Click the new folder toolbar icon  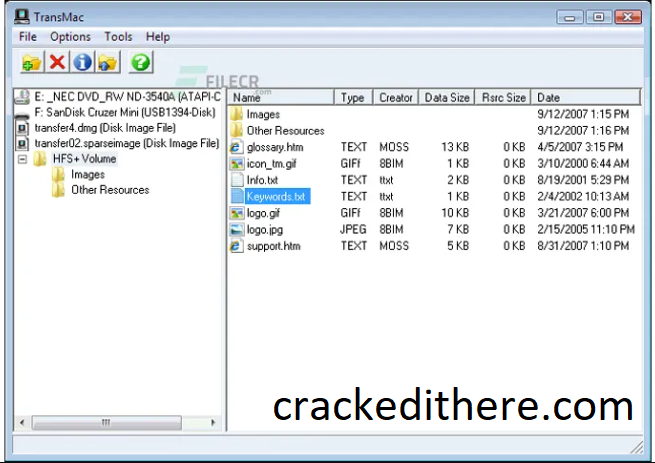pyautogui.click(x=32, y=63)
